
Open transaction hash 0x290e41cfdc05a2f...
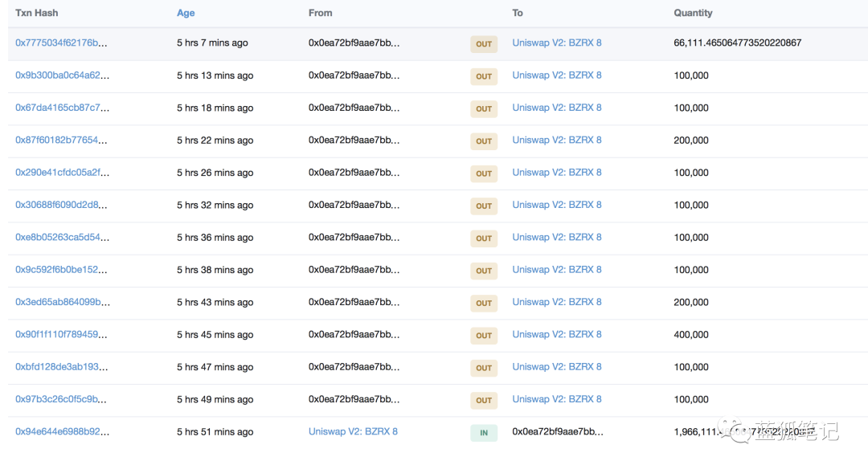tap(63, 173)
